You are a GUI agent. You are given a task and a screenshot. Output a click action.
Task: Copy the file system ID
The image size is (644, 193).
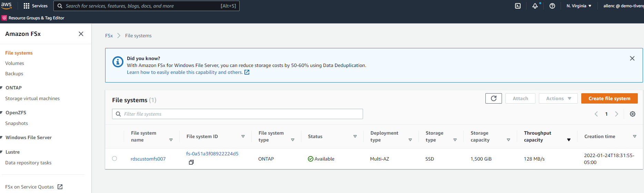191,162
